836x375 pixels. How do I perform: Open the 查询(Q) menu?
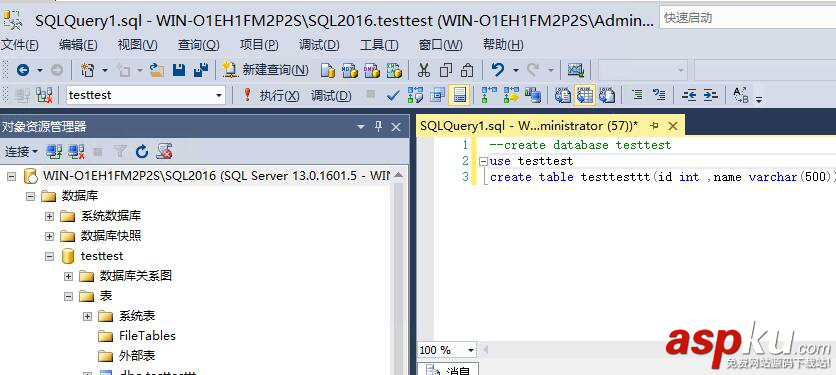click(198, 45)
